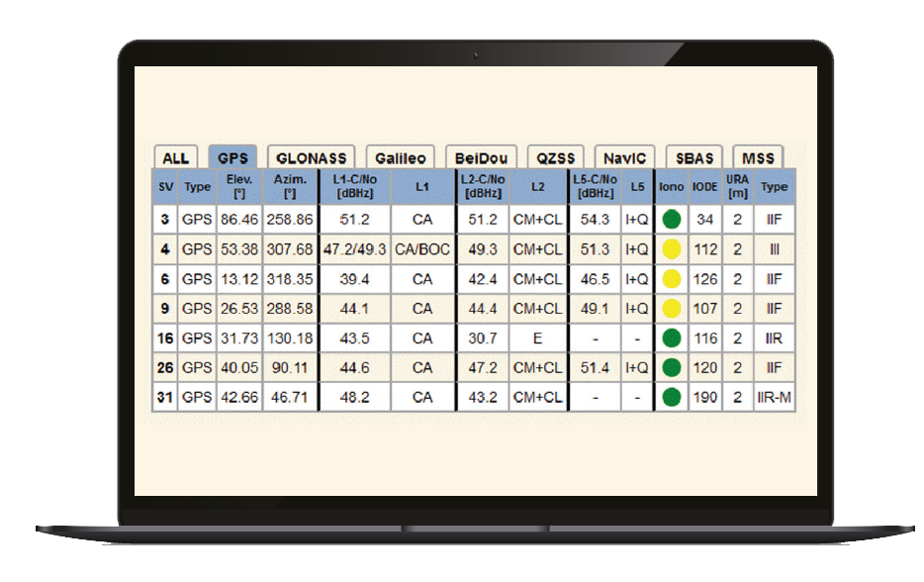Click the yellow Iono indicator for SV 9
This screenshot has height=582, width=924.
[x=671, y=309]
